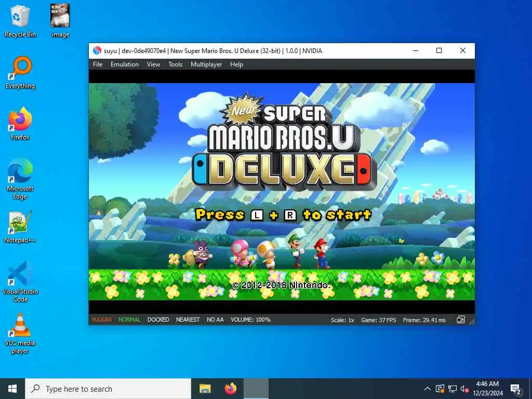
Task: Select the Visual Studio Code desktop shortcut
Action: [x=20, y=282]
